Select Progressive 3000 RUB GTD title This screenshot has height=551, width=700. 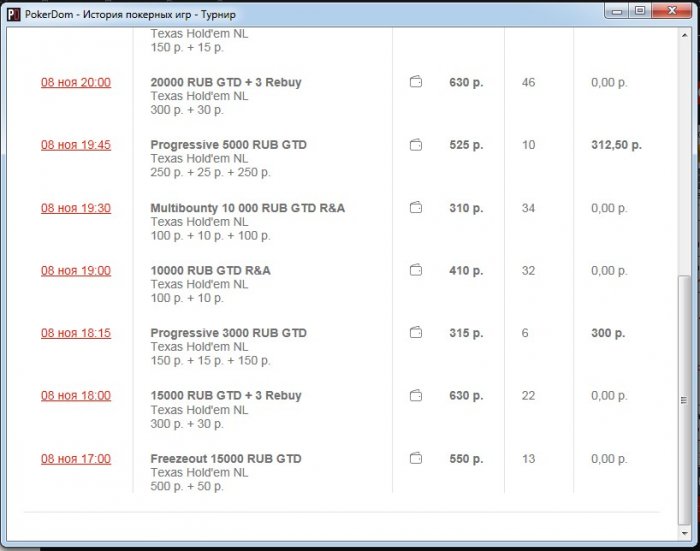pos(229,333)
